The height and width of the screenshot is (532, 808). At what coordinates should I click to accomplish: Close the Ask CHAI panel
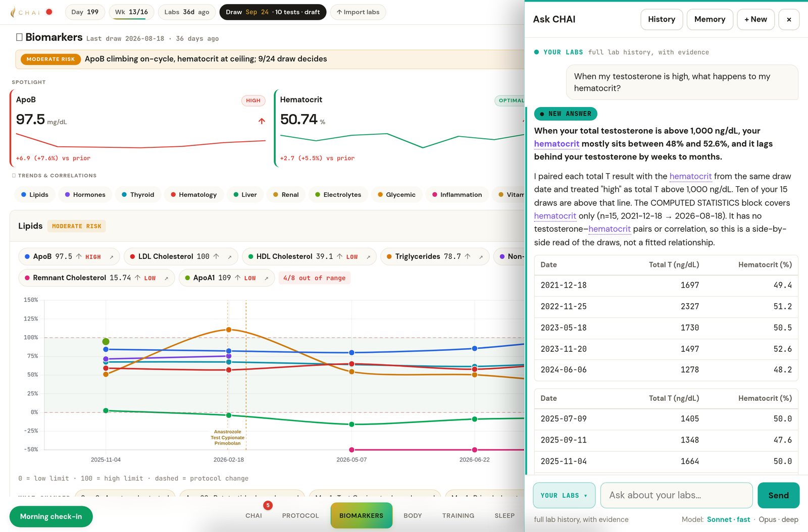tap(789, 20)
